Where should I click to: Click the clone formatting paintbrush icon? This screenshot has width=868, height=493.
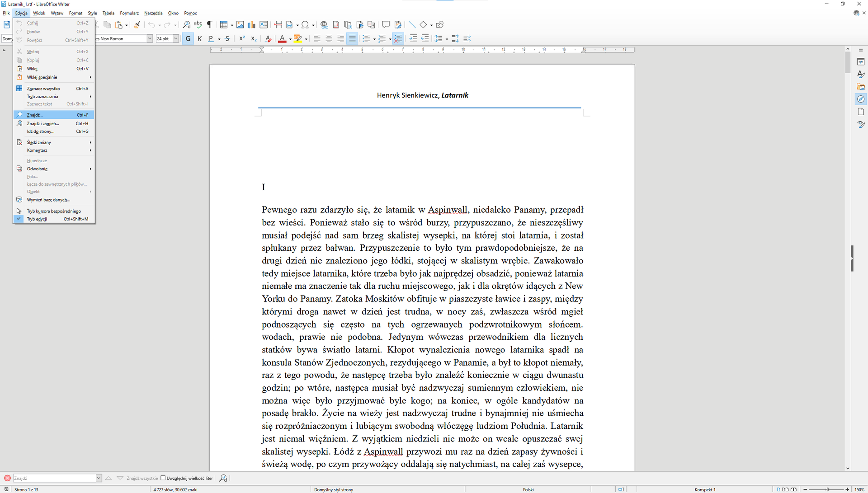tap(137, 25)
